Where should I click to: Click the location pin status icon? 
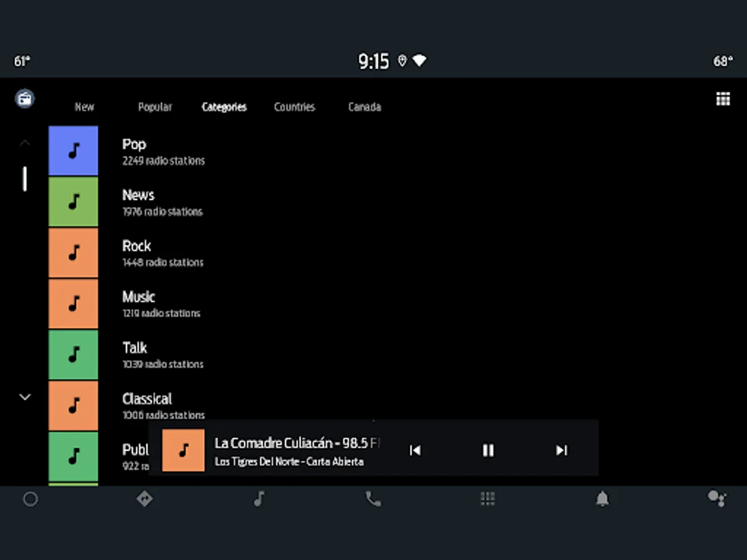coord(402,61)
